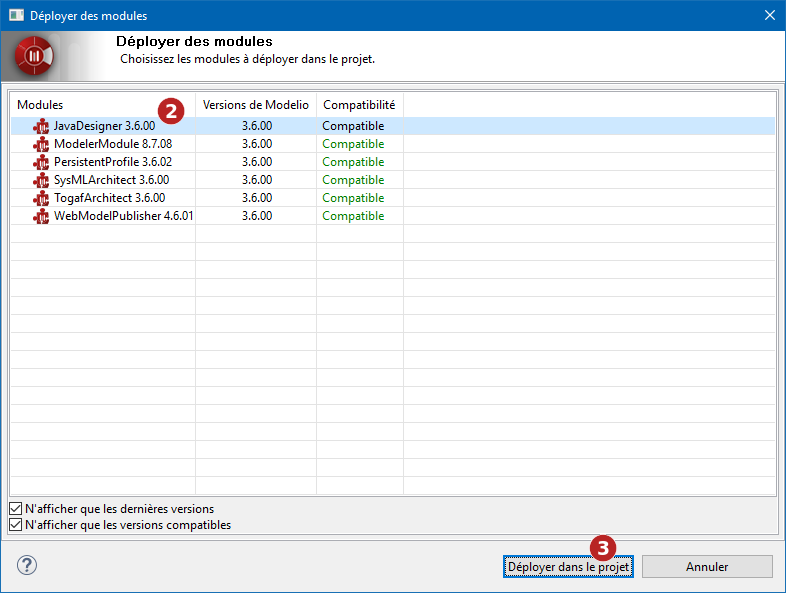The width and height of the screenshot is (786, 593).
Task: Click the TogafArchitect module puzzle icon
Action: pos(41,199)
